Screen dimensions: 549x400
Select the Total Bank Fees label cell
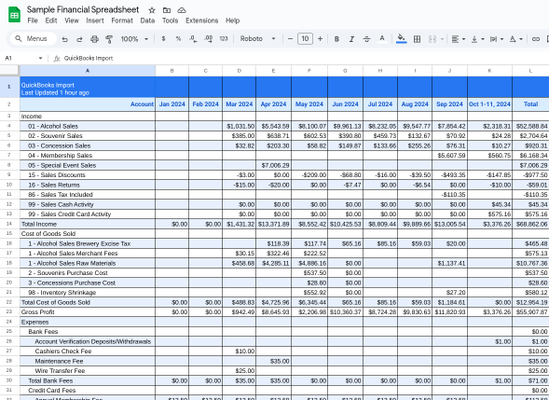(x=88, y=380)
